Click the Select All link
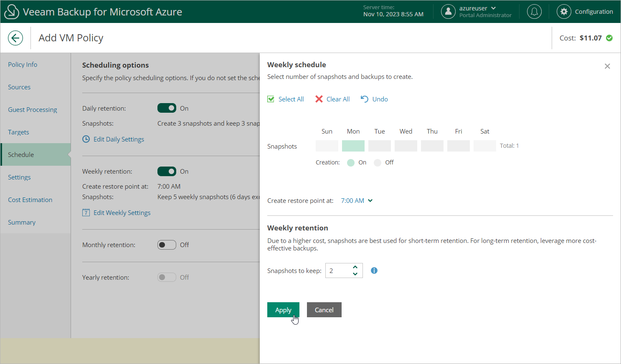This screenshot has height=364, width=621. 291,99
